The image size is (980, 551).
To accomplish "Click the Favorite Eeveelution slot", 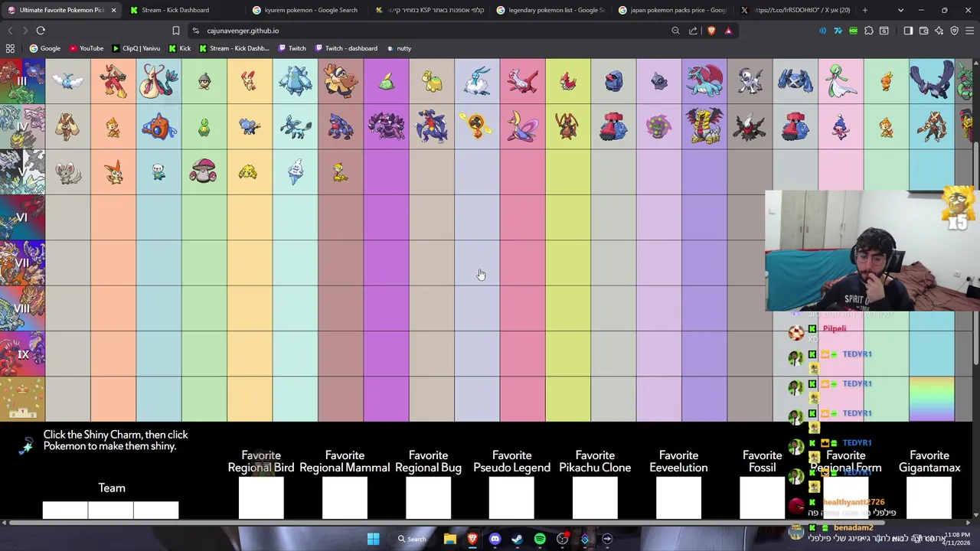I will coord(678,497).
